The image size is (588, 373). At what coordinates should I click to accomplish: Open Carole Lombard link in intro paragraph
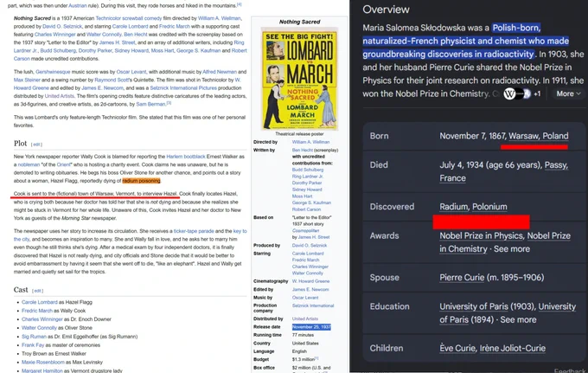[x=130, y=26]
